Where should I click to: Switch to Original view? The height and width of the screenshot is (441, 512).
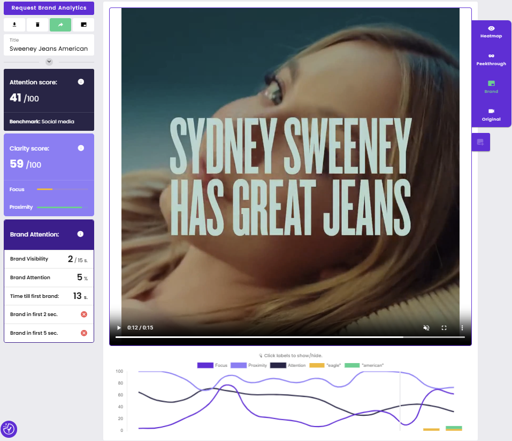[x=491, y=115]
